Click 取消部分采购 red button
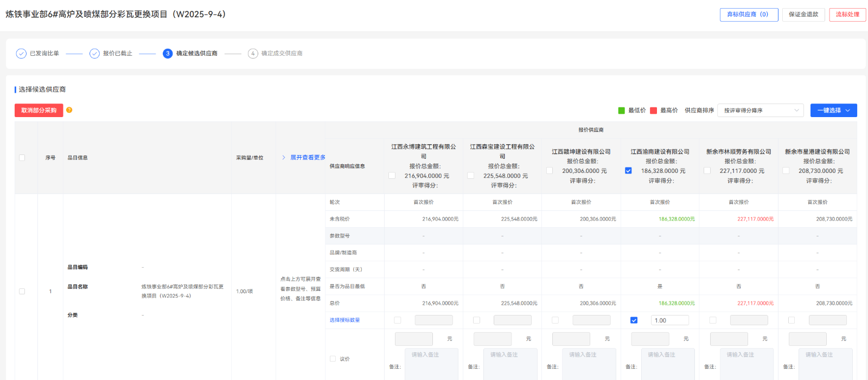 [39, 111]
